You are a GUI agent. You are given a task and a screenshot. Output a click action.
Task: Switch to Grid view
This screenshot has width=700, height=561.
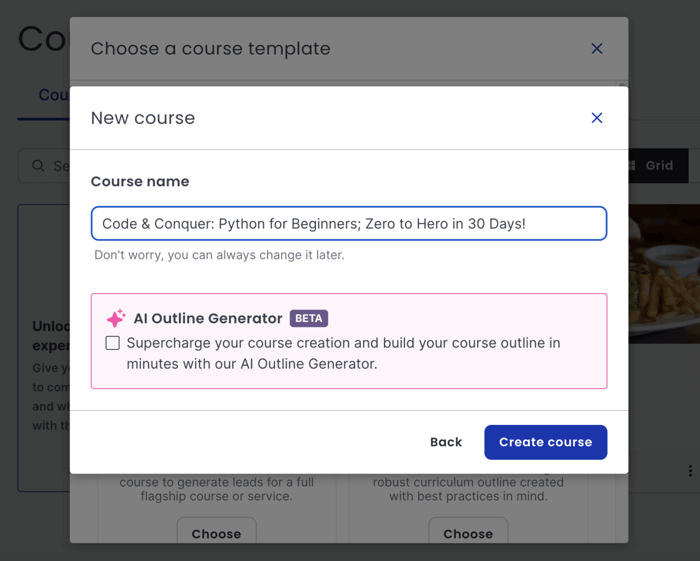(x=651, y=166)
